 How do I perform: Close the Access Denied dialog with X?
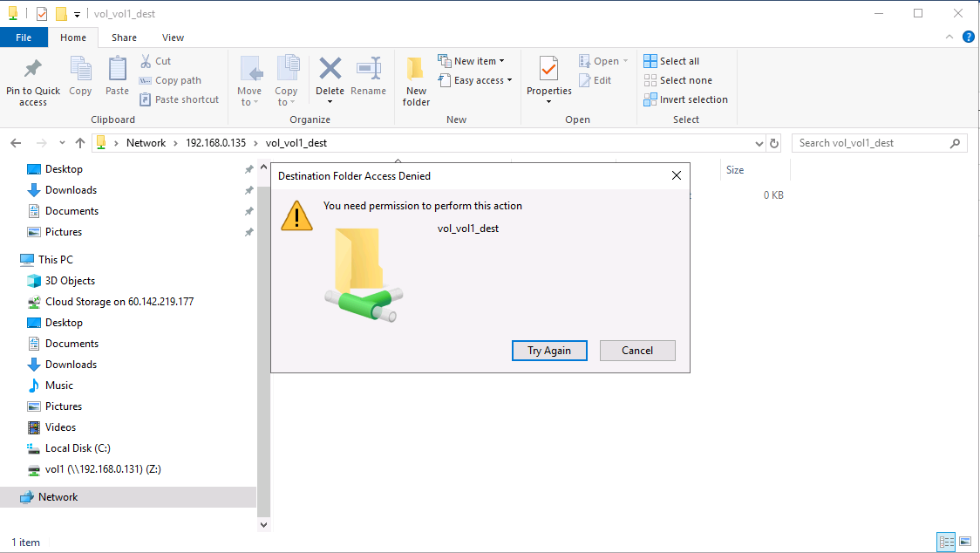pyautogui.click(x=677, y=176)
